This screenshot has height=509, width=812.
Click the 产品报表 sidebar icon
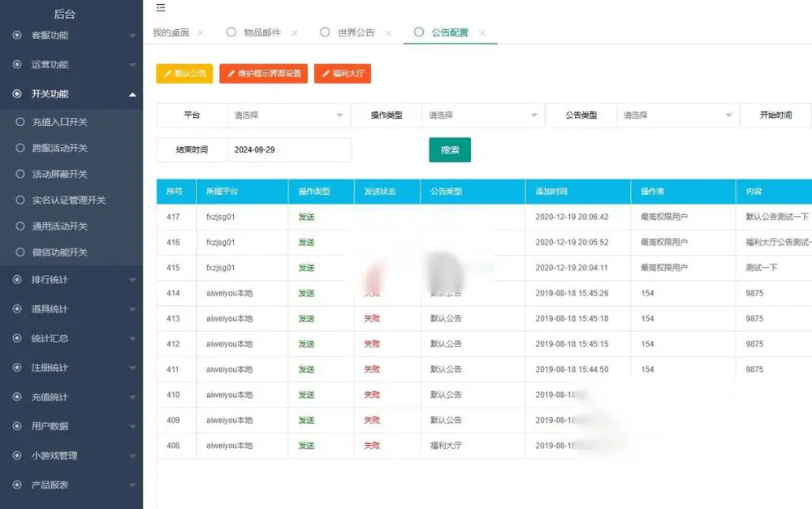coord(17,485)
